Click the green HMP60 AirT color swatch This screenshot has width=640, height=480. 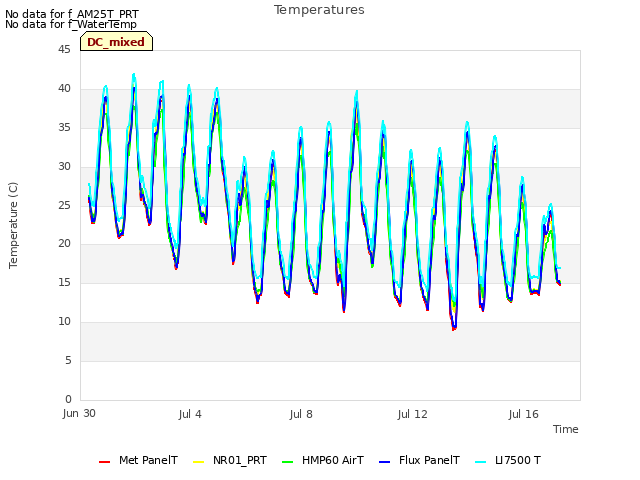point(288,462)
